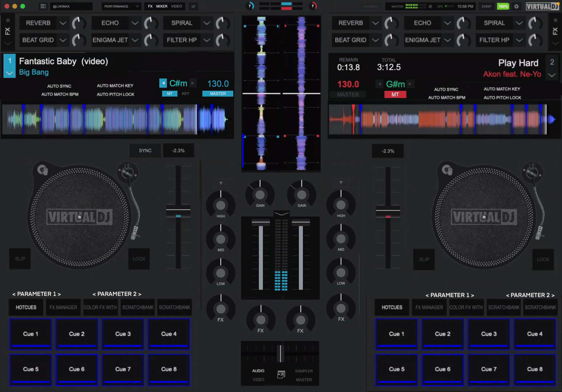Click the left channel HIGH EQ knob
562x392 pixels.
click(x=221, y=205)
